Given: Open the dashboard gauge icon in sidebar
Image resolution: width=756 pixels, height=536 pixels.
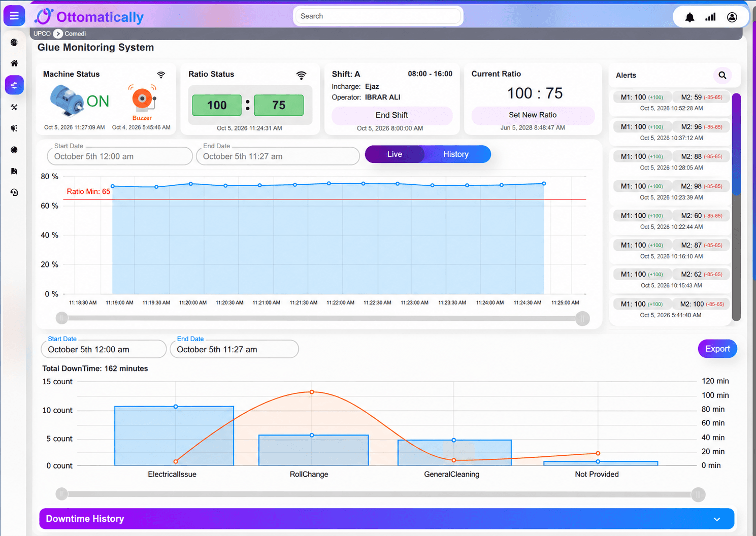Looking at the screenshot, I should pyautogui.click(x=14, y=42).
